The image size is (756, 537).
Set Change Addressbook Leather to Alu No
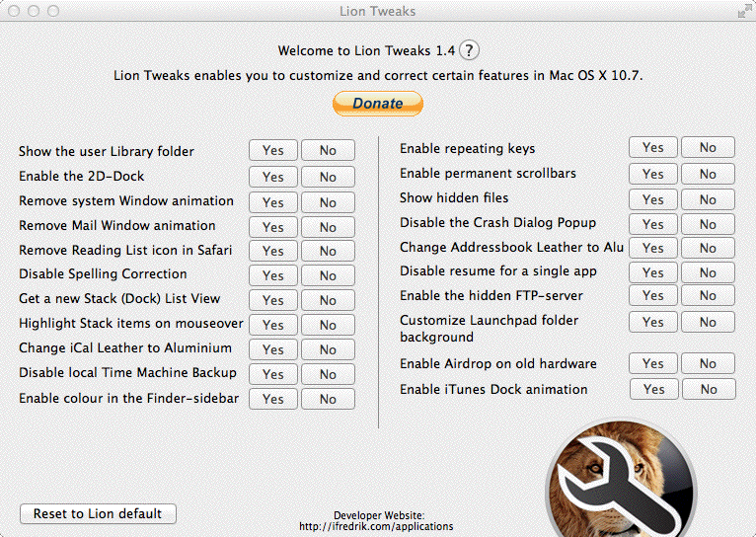coord(708,248)
